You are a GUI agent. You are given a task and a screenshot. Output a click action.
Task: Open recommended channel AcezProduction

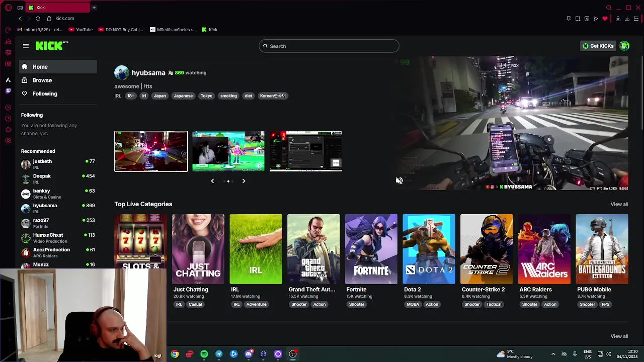pos(58,252)
